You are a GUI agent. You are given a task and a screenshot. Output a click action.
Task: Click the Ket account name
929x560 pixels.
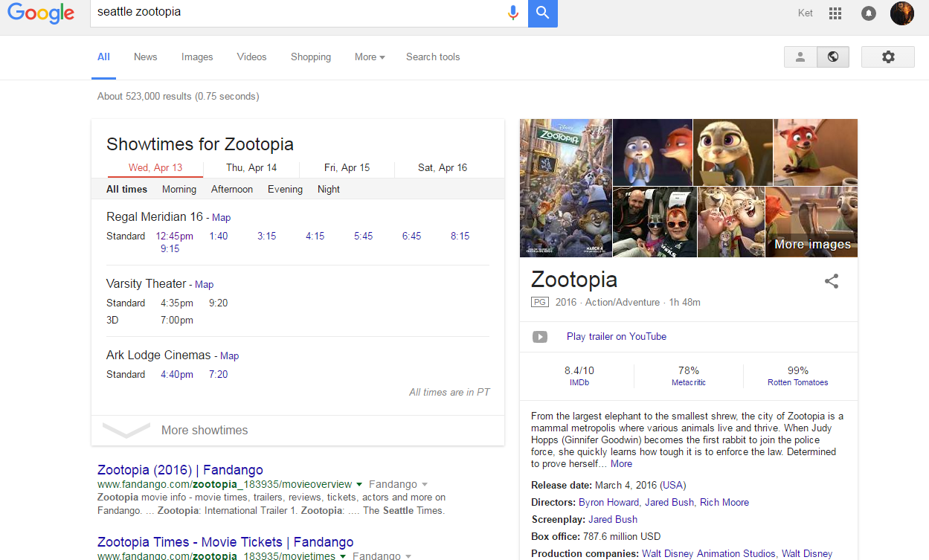click(806, 13)
